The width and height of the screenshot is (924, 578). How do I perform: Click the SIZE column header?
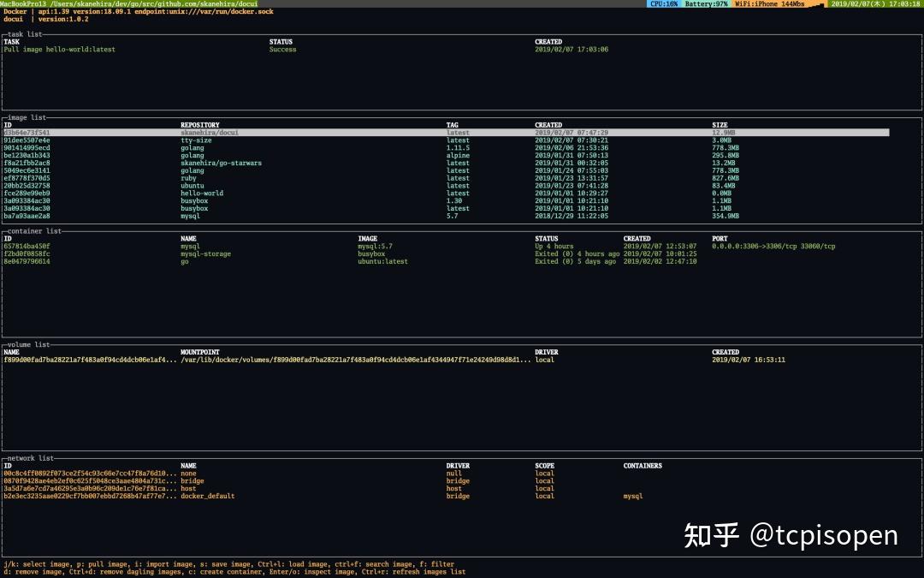720,125
